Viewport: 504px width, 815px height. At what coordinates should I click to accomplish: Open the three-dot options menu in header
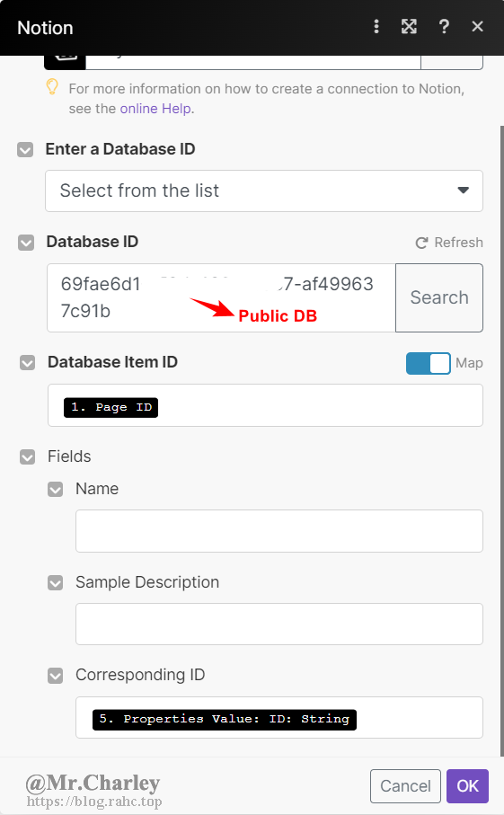click(x=376, y=27)
